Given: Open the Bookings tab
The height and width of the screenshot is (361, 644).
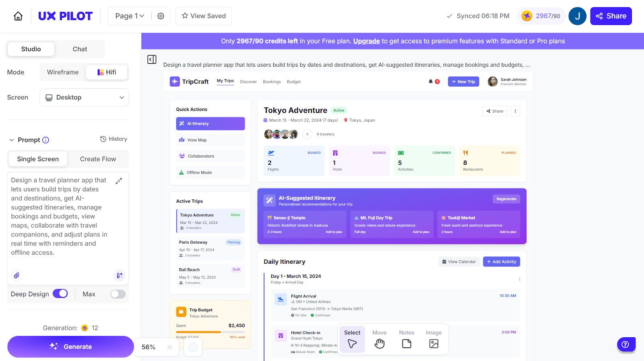Looking at the screenshot, I should [272, 82].
